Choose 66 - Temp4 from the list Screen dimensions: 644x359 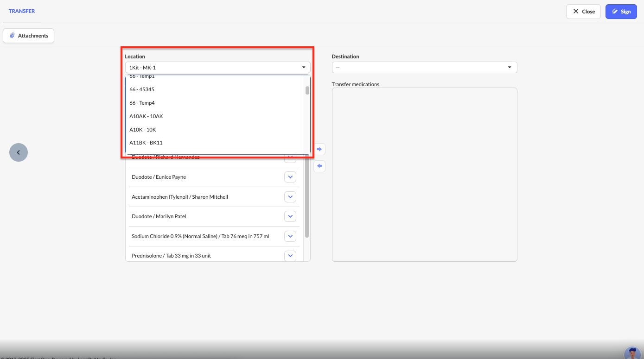click(142, 103)
